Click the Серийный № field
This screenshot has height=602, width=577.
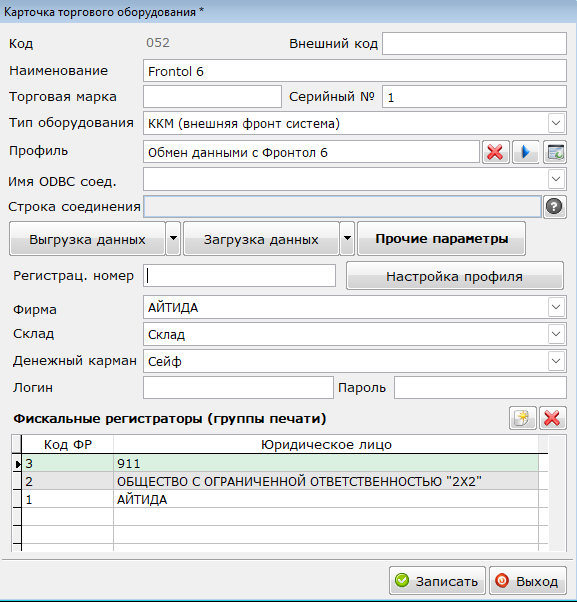pos(474,97)
